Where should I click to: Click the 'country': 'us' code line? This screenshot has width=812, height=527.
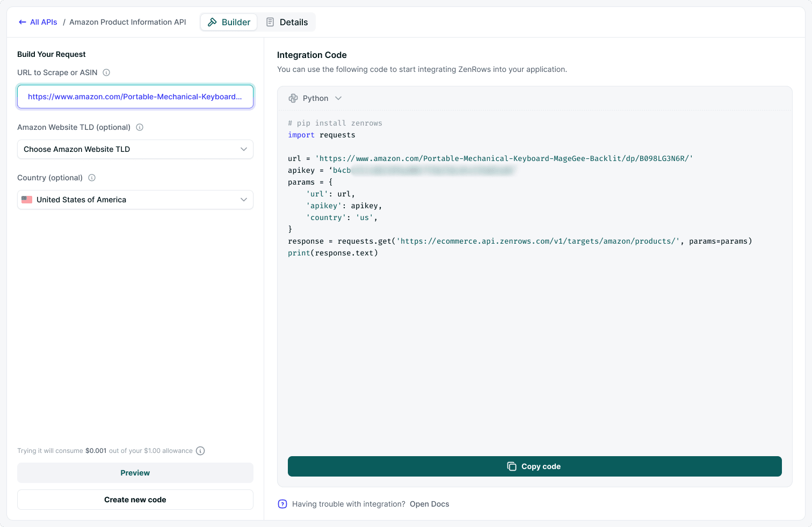tap(342, 217)
